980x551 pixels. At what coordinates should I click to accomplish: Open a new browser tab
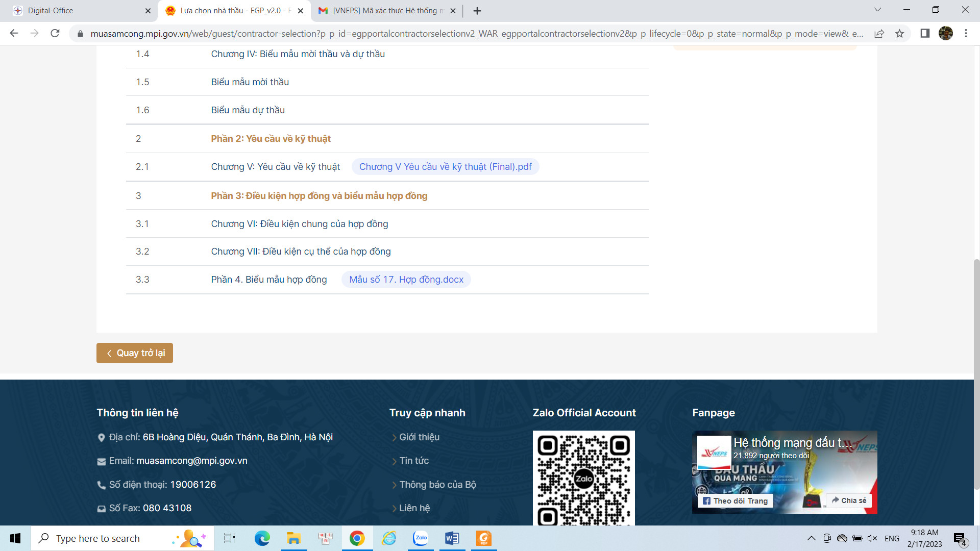(477, 11)
